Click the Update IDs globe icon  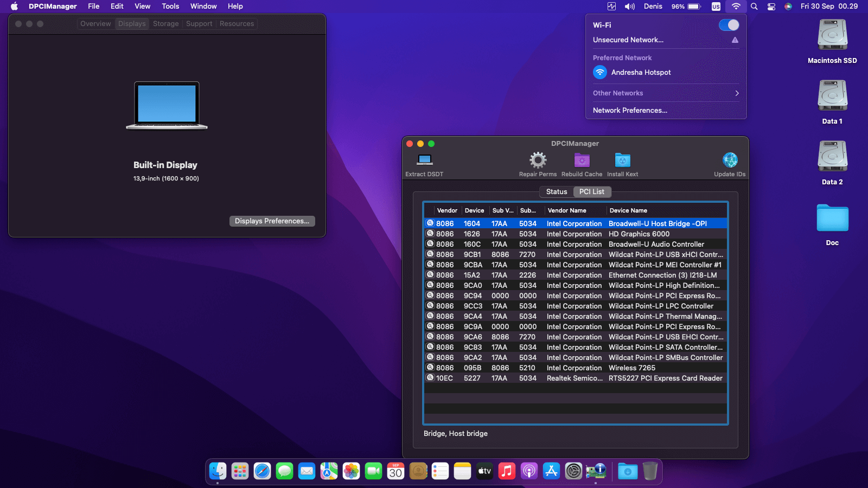pos(730,160)
